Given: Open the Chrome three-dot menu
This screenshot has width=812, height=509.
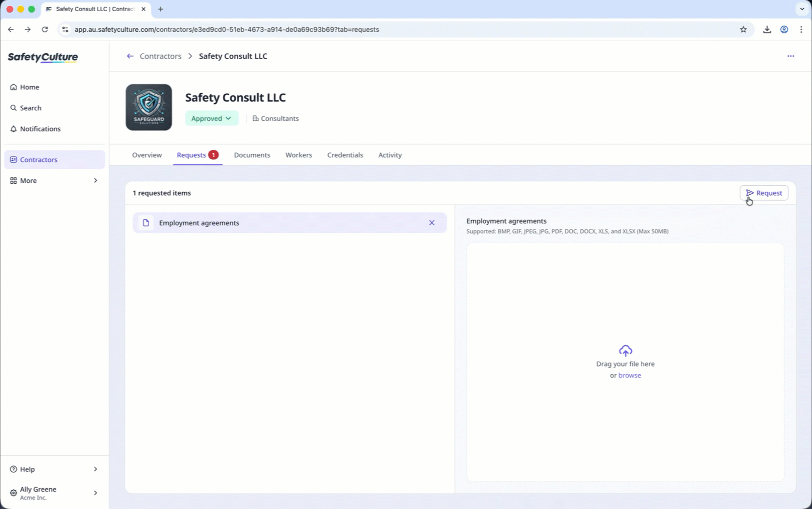Looking at the screenshot, I should [801, 29].
